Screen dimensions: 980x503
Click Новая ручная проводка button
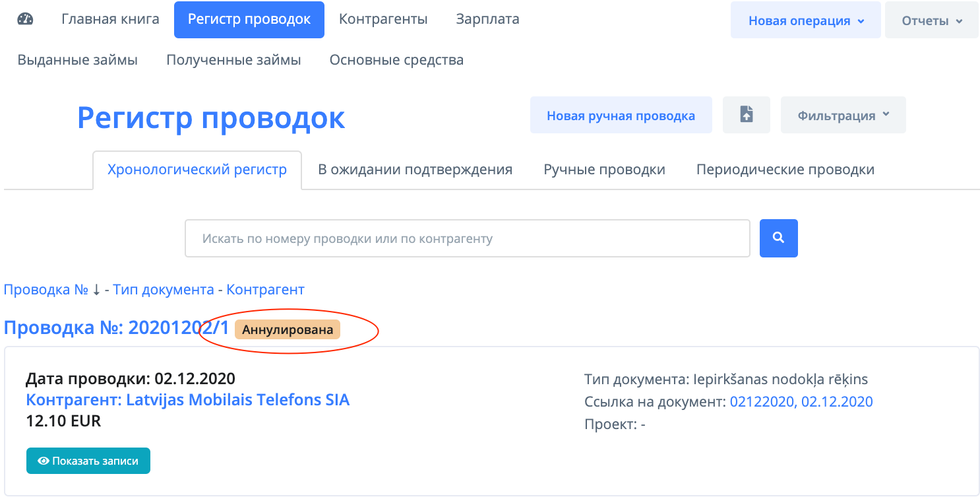[x=621, y=116]
